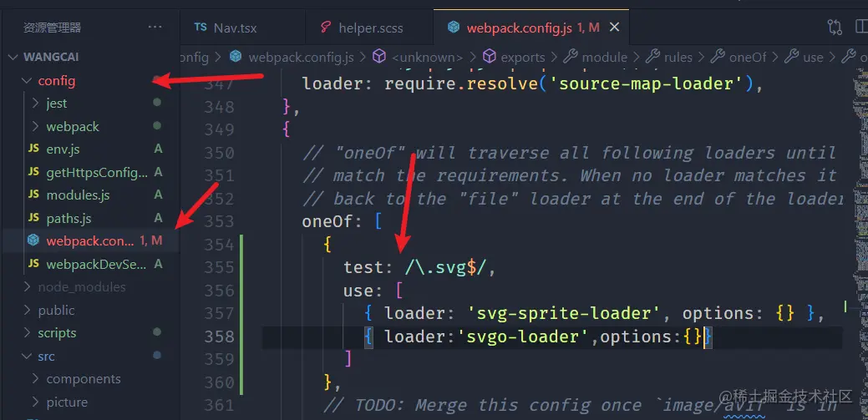Click the /\.svg$/ regex on line 355
This screenshot has width=868, height=420.
tap(445, 268)
